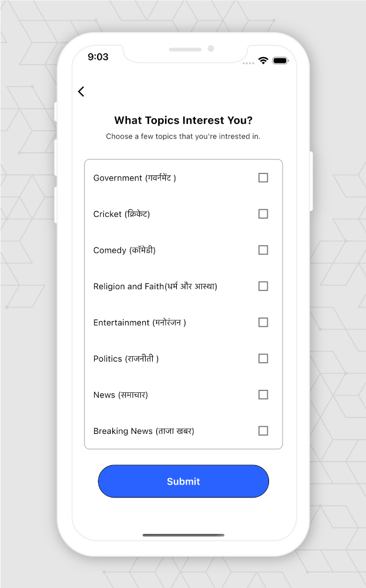The width and height of the screenshot is (366, 588).
Task: Tap the Wi-Fi status icon
Action: point(263,61)
